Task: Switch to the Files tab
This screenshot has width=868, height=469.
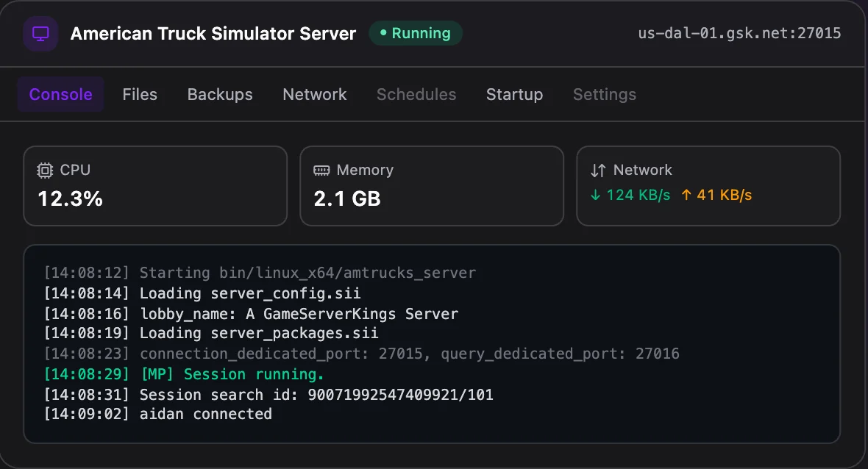Action: [x=140, y=95]
